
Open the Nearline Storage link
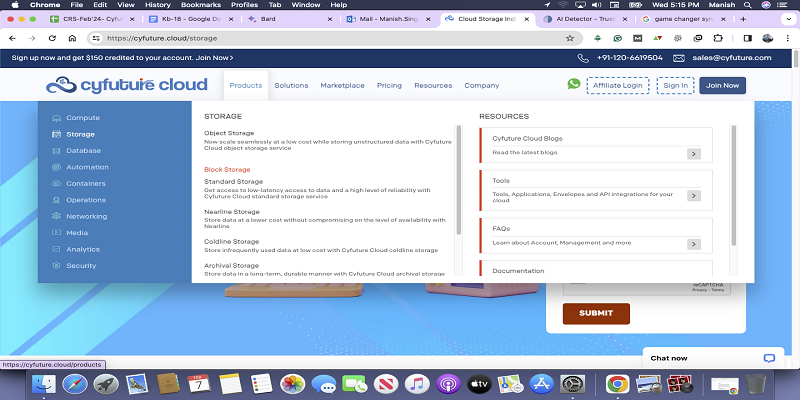pyautogui.click(x=232, y=212)
